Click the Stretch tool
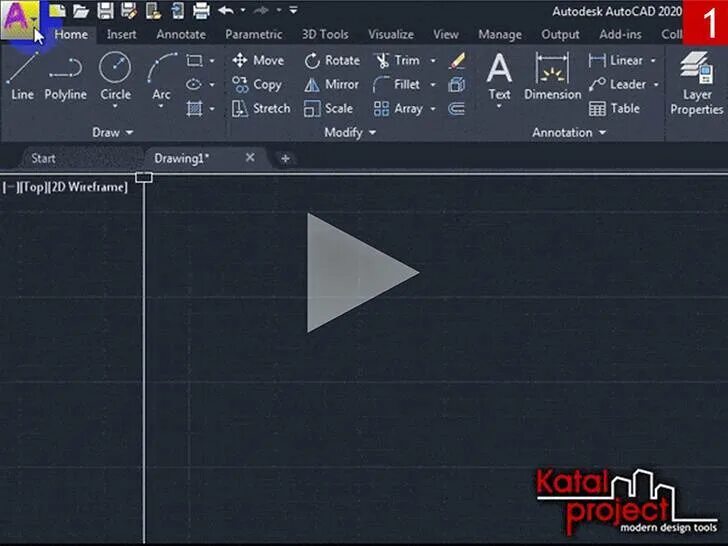 261,109
